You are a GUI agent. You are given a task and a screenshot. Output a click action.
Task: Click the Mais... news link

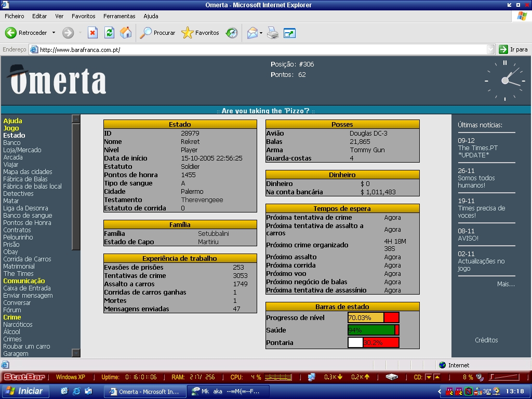506,284
